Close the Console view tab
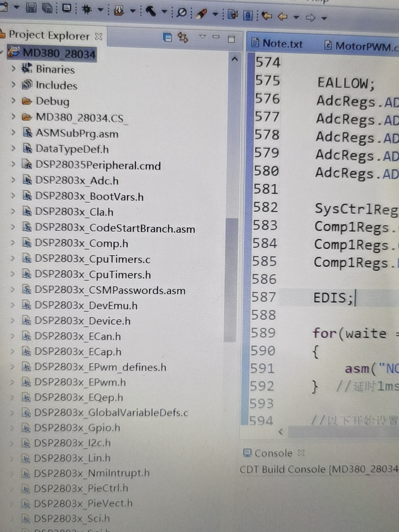 [301, 453]
